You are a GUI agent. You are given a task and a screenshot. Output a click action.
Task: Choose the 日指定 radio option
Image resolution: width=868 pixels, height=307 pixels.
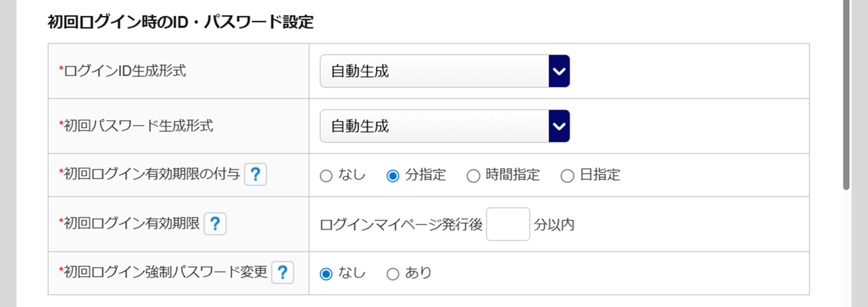click(x=567, y=176)
